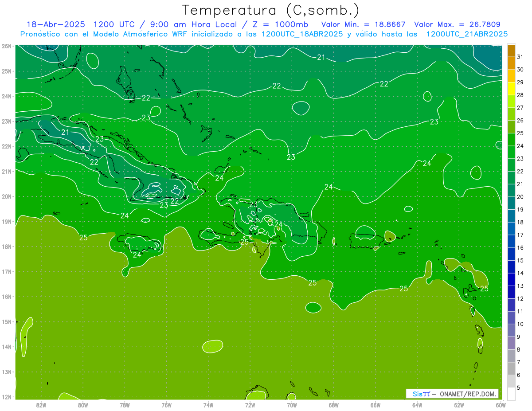Click 'Valor Min. = 18.8667' text
Image resolution: width=532 pixels, height=411 pixels.
(x=364, y=24)
